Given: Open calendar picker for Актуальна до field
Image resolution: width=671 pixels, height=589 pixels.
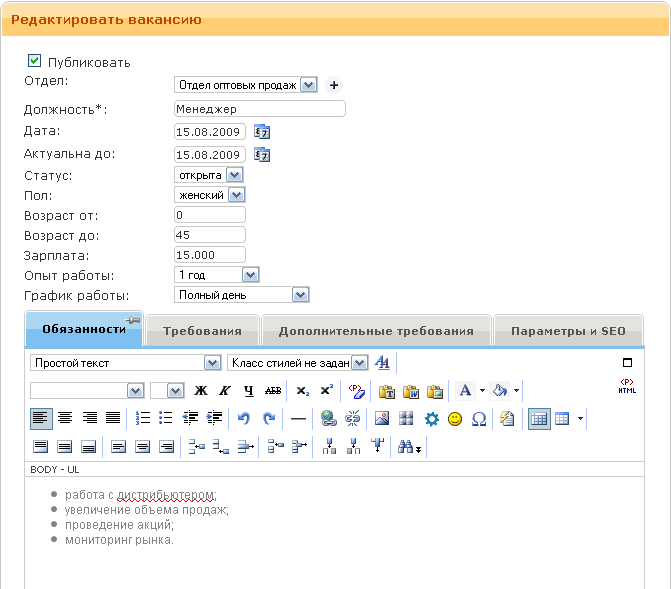Looking at the screenshot, I should [x=262, y=155].
